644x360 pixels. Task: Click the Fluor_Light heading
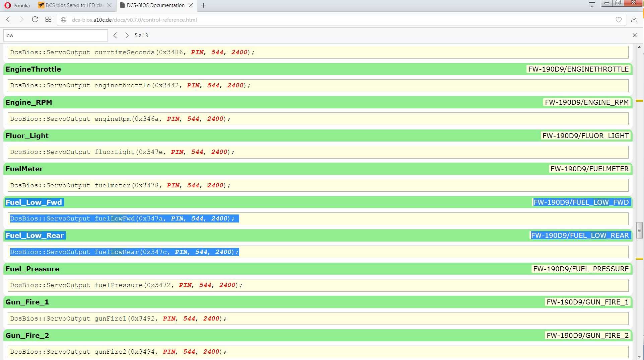click(x=27, y=136)
